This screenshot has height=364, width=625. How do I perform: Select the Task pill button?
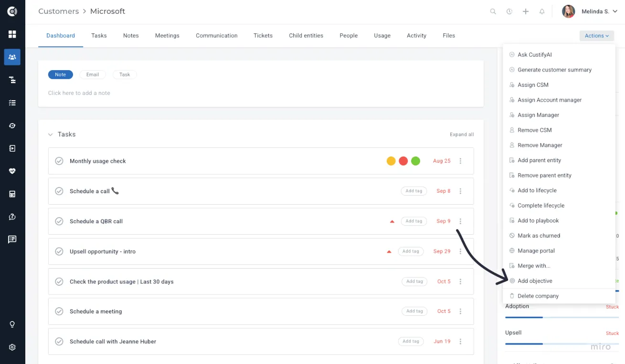pyautogui.click(x=125, y=74)
